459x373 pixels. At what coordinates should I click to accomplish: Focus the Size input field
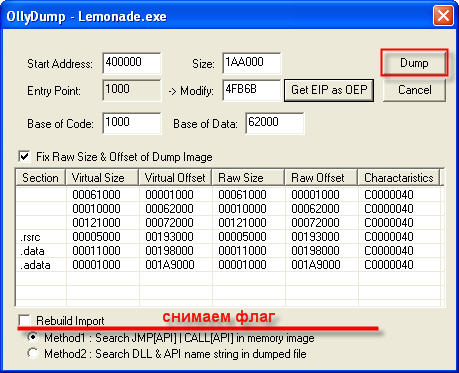(x=252, y=63)
